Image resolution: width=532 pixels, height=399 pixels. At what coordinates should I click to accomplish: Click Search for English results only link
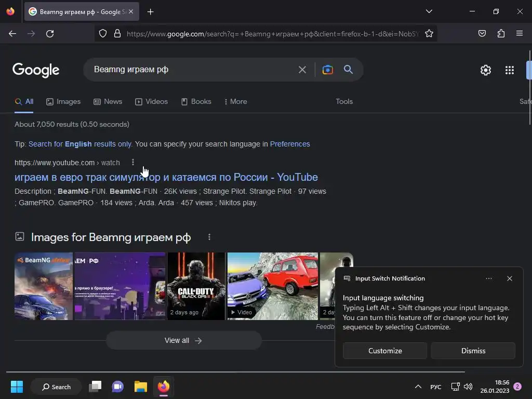[x=80, y=144]
